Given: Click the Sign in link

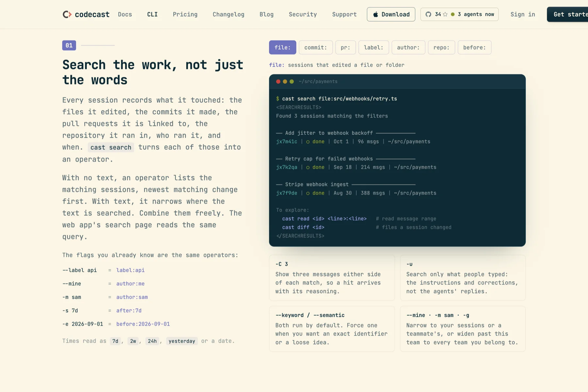Looking at the screenshot, I should [523, 14].
